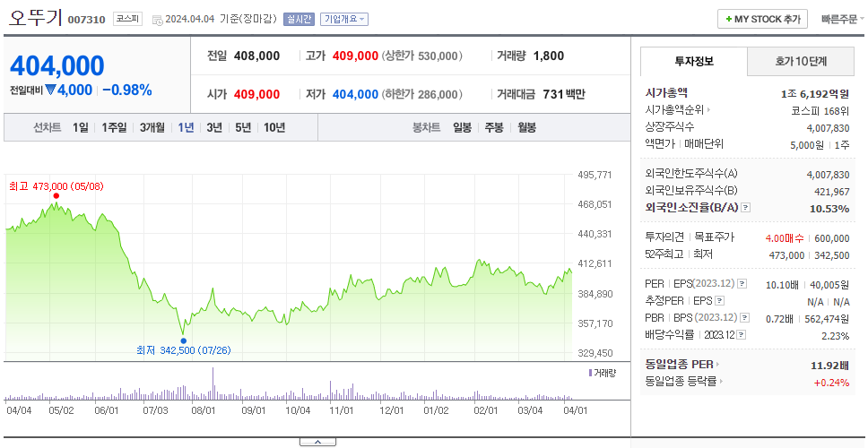Click the clock icon before 2024.04.04
This screenshot has height=448, width=868.
157,20
